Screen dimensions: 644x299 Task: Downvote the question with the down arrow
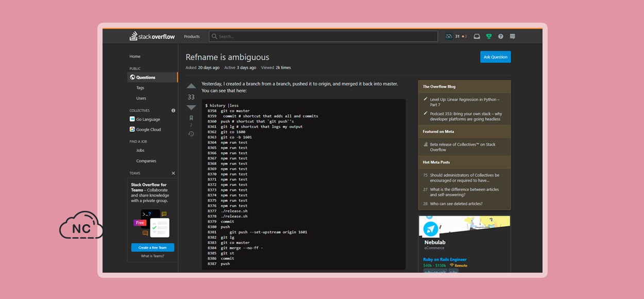pyautogui.click(x=191, y=107)
